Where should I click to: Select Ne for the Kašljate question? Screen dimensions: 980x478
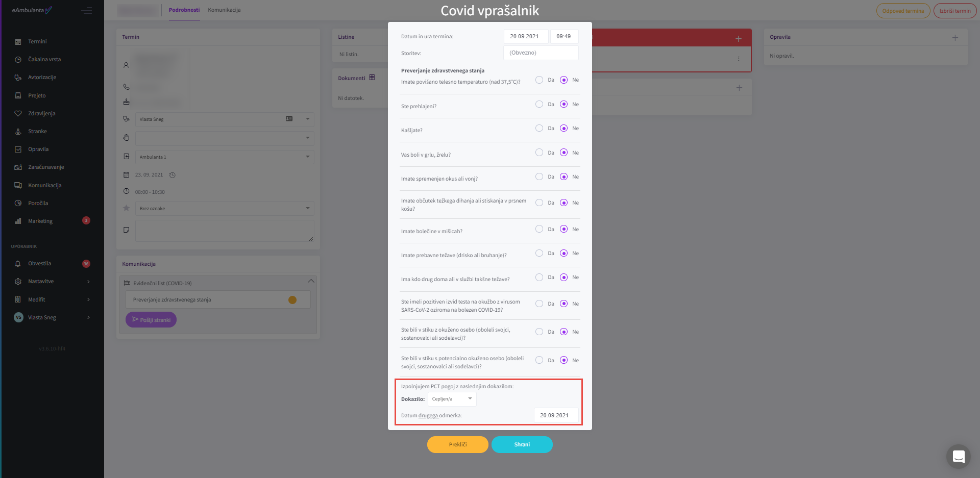563,129
